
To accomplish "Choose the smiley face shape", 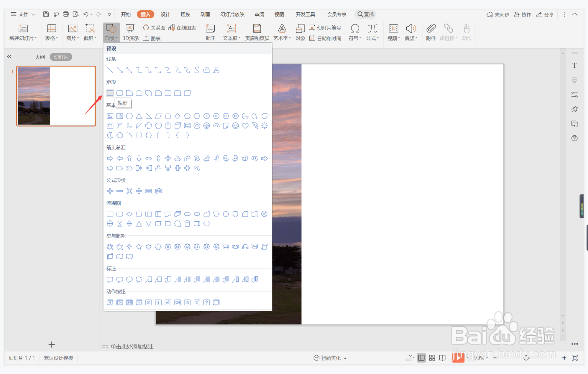I will click(x=235, y=126).
